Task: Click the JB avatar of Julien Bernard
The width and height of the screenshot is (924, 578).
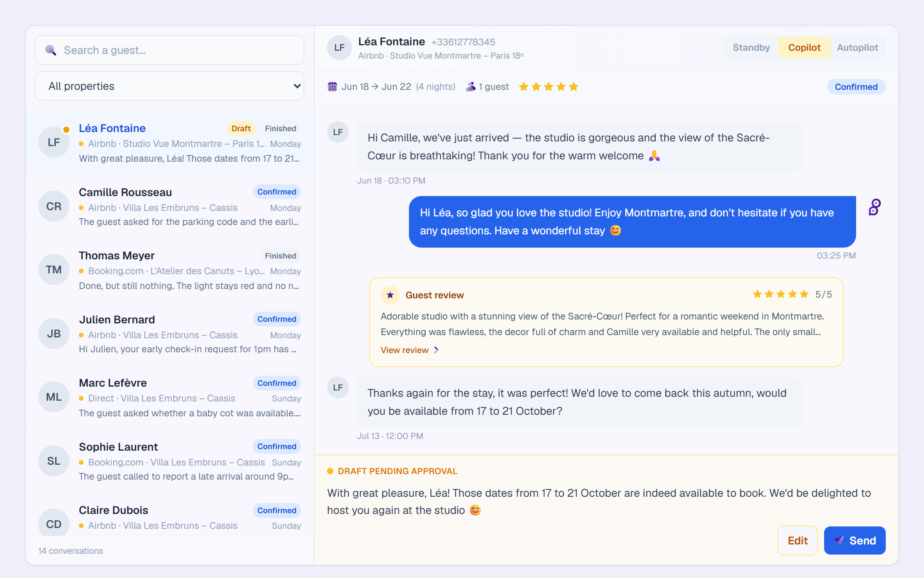Action: click(54, 334)
